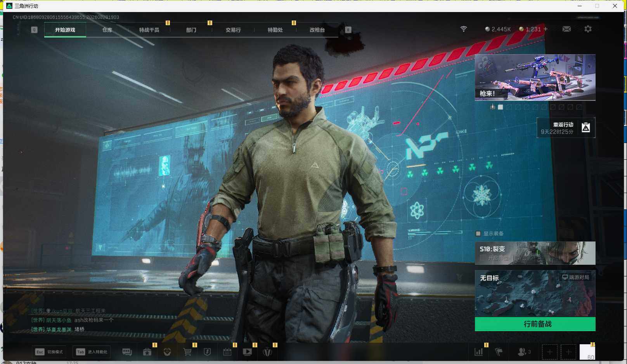627x364 pixels.
Task: Click the E key next tab icon
Action: tap(348, 30)
